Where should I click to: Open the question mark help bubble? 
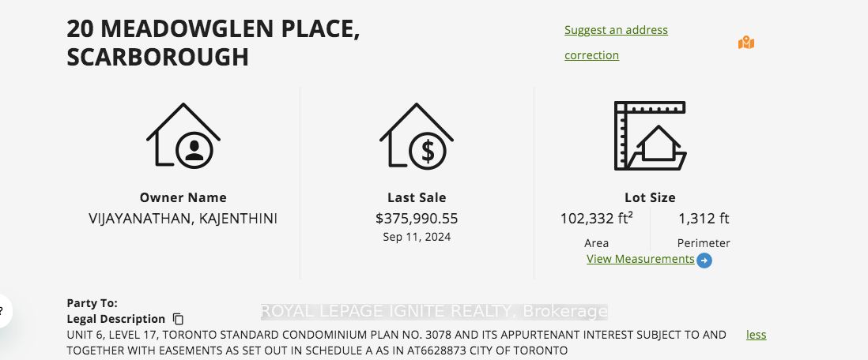point(2,311)
